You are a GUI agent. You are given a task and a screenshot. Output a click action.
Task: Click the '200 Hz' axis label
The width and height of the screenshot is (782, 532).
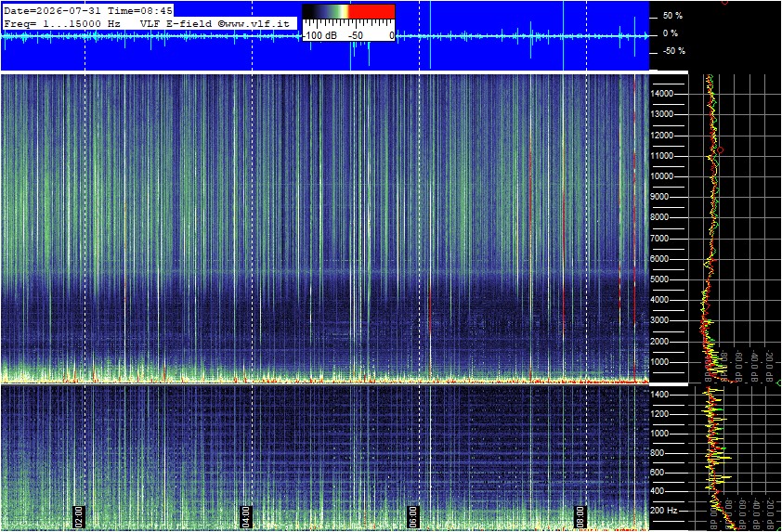pyautogui.click(x=664, y=511)
